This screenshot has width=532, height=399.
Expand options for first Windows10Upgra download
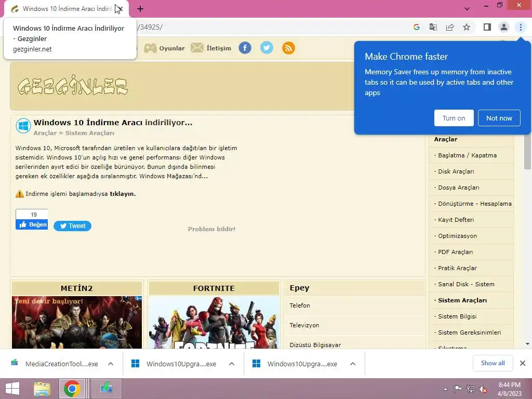[232, 364]
